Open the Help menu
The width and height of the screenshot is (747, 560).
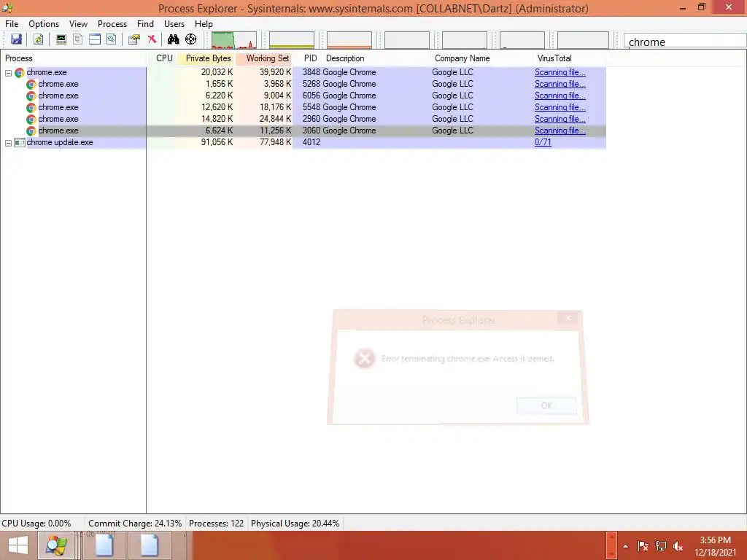(204, 24)
